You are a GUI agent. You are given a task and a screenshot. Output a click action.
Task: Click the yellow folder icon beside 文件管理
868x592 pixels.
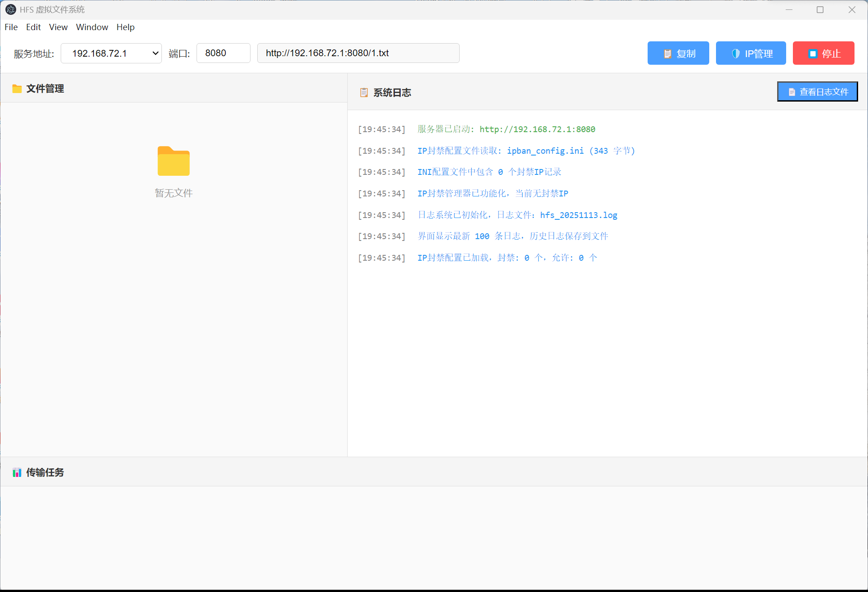[17, 89]
